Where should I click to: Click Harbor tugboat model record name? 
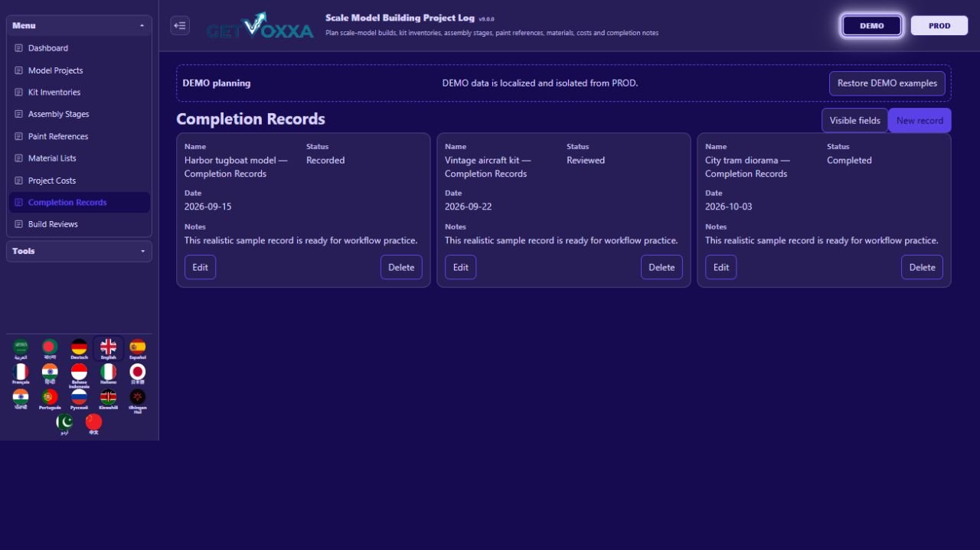236,167
